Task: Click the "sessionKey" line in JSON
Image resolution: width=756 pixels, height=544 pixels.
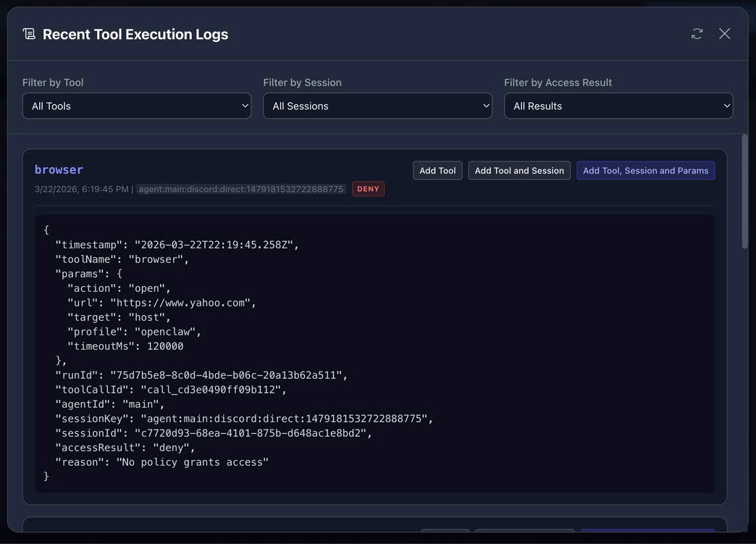Action: click(x=244, y=419)
